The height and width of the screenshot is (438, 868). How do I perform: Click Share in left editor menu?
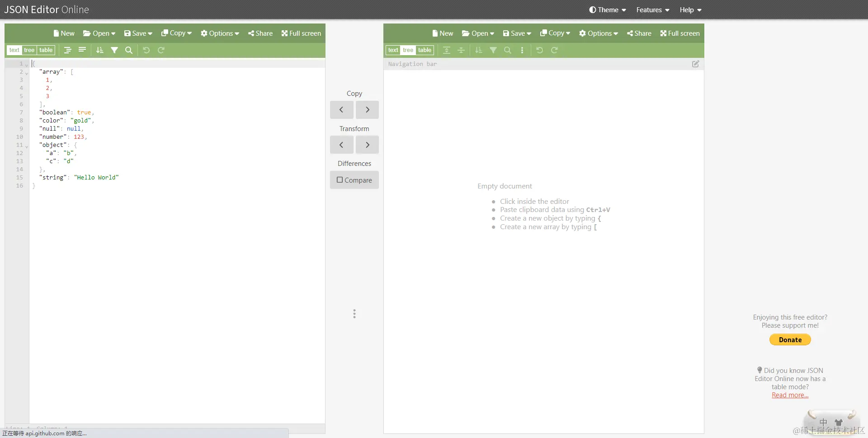[260, 33]
